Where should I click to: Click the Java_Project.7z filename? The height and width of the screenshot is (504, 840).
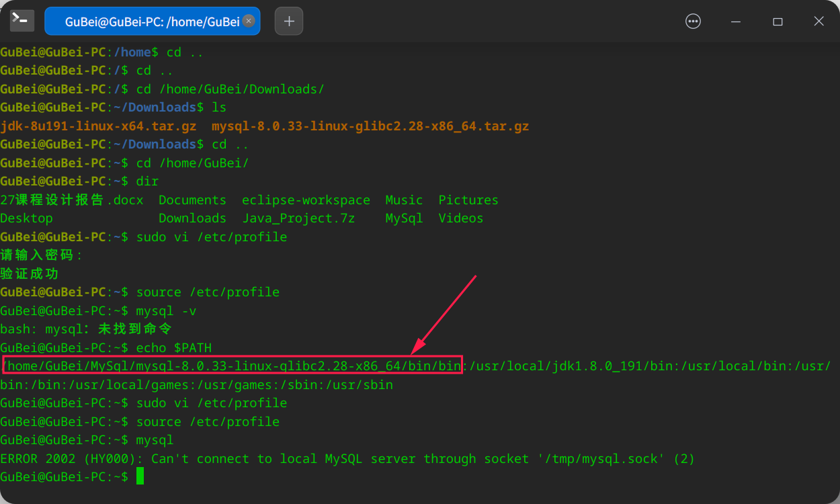(298, 218)
